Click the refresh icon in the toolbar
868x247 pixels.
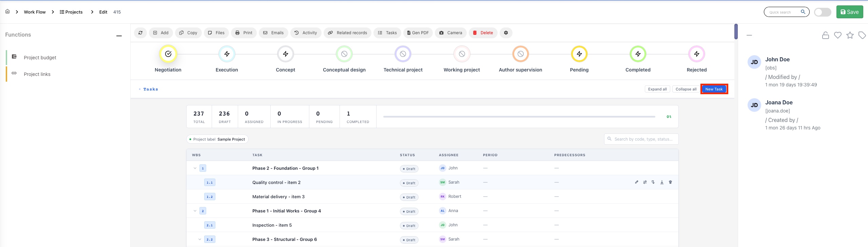tap(140, 33)
